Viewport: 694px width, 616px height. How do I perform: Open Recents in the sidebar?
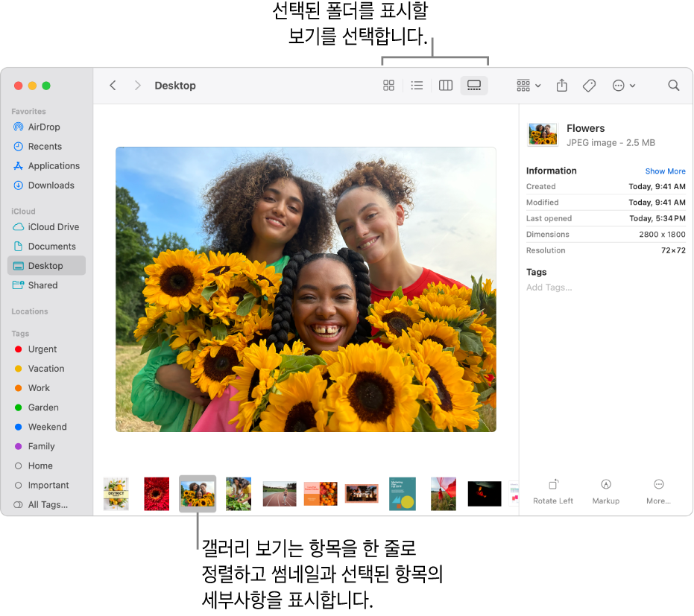click(x=46, y=147)
